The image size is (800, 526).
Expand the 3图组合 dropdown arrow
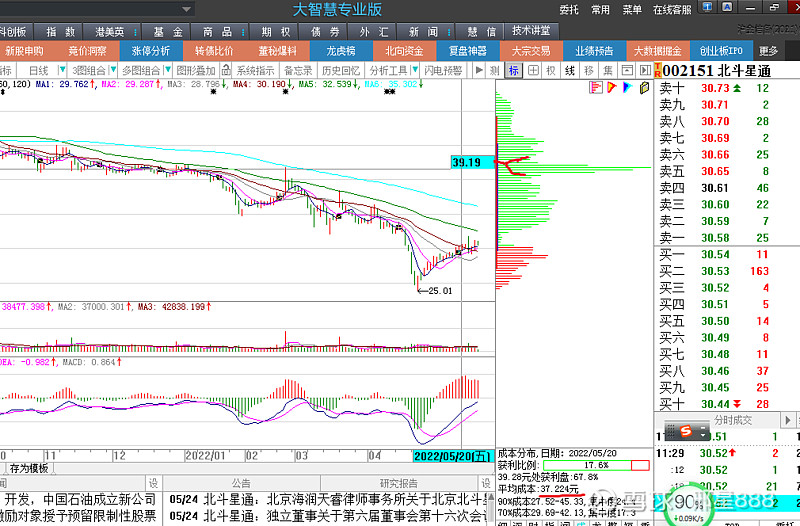pos(113,69)
